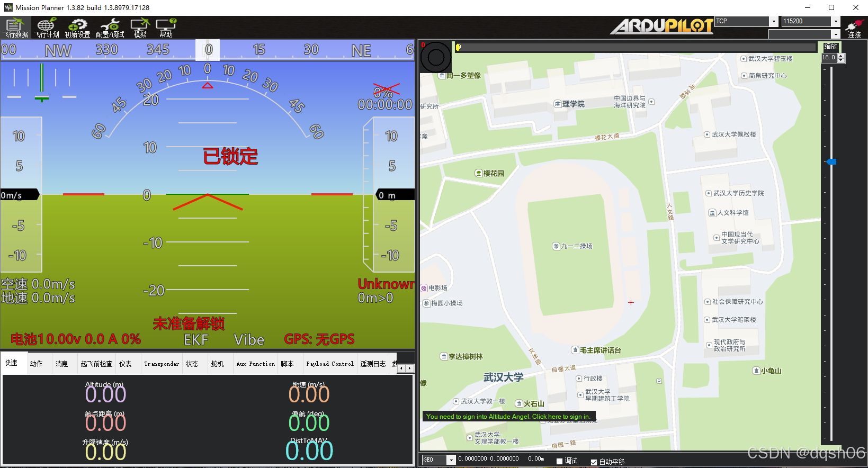Click the 简帛研究中心 map marker
Viewport: 868px width, 468px height.
tap(744, 76)
